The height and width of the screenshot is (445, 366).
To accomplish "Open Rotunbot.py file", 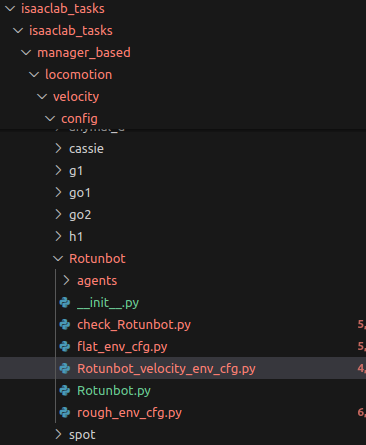I will [x=114, y=391].
